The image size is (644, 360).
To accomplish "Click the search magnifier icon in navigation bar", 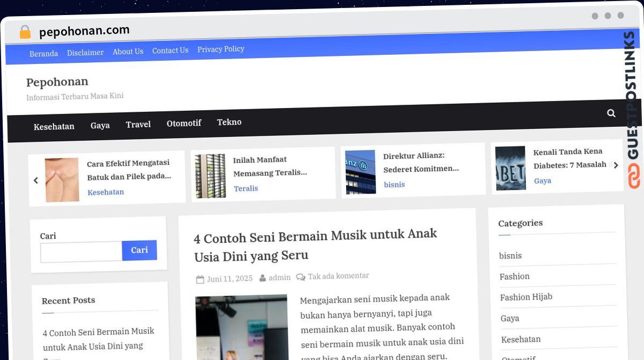I will (611, 113).
